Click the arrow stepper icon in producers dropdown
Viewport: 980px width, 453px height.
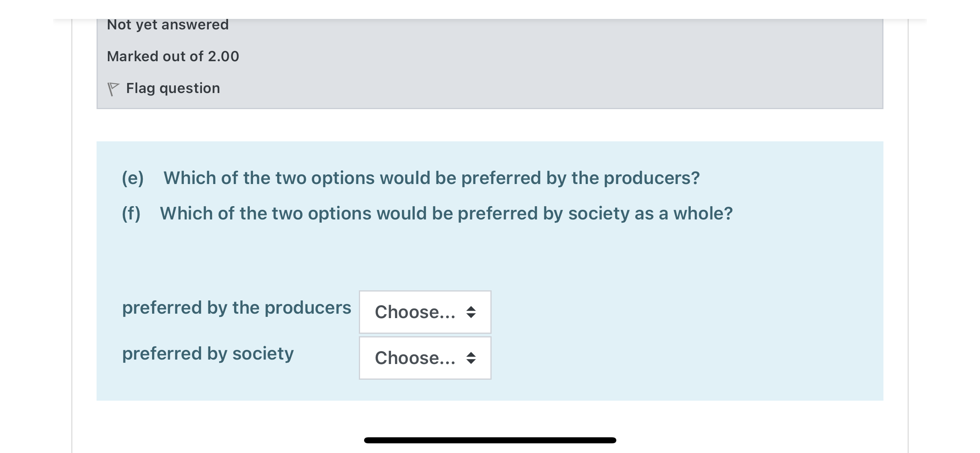(x=471, y=312)
